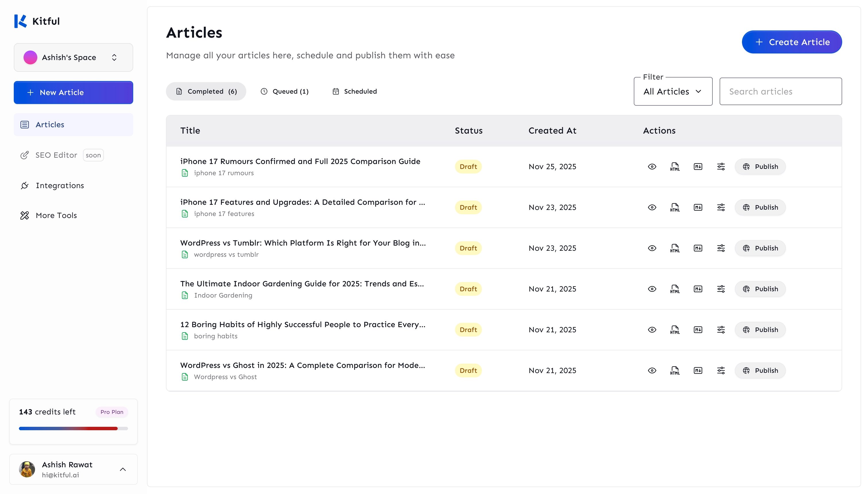868x494 pixels.
Task: Download Markdown for WordPress vs Tumblr article
Action: (x=698, y=248)
